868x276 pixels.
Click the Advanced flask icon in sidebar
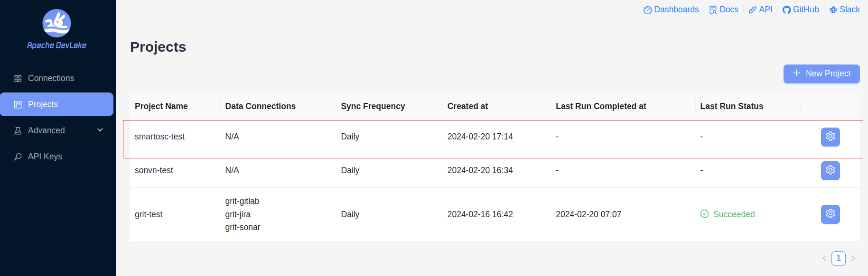18,130
